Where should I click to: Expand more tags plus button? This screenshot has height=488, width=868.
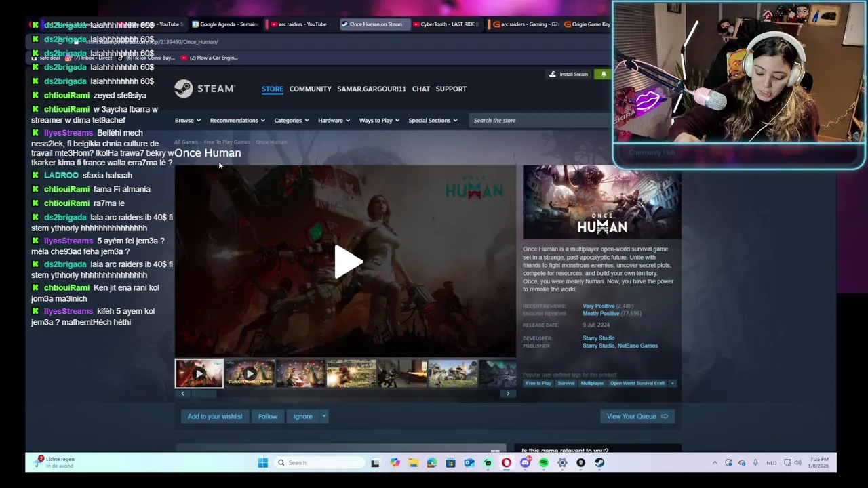(x=673, y=383)
